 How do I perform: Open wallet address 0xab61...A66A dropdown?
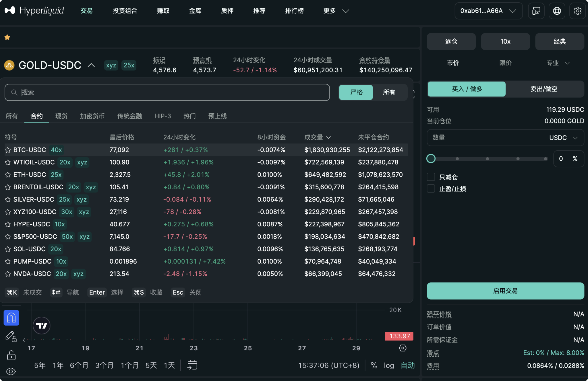click(x=489, y=11)
